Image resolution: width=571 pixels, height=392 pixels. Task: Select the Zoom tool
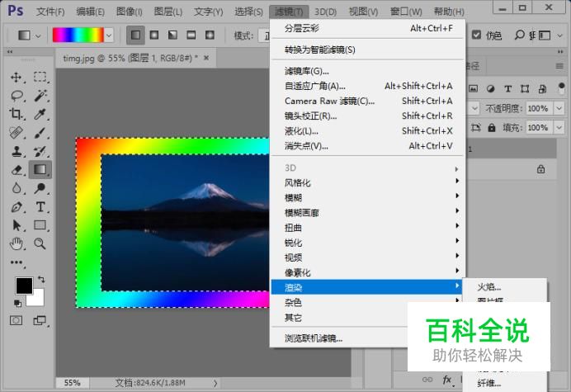coord(40,243)
